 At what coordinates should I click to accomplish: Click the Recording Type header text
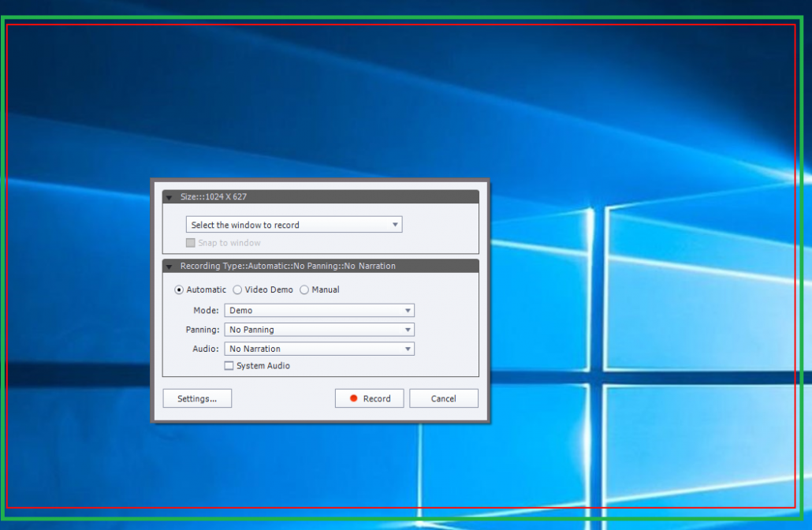pyautogui.click(x=288, y=267)
